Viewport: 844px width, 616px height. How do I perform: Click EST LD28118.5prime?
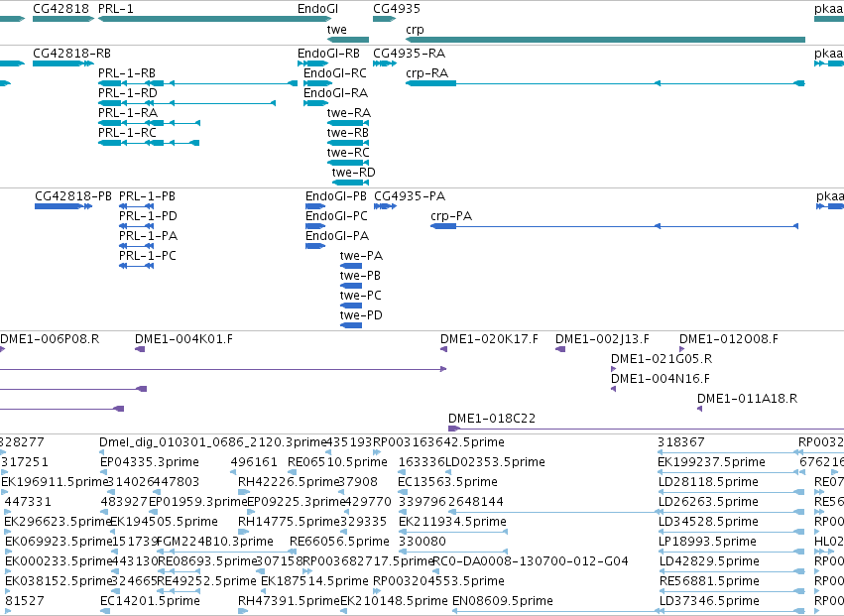pos(708,482)
